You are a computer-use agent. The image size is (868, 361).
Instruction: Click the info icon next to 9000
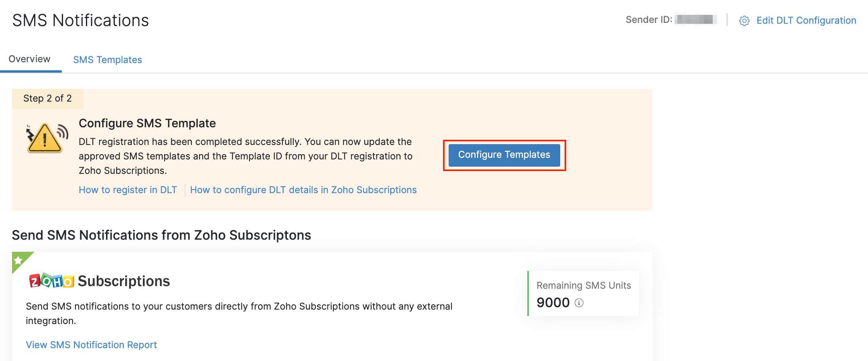pyautogui.click(x=579, y=303)
